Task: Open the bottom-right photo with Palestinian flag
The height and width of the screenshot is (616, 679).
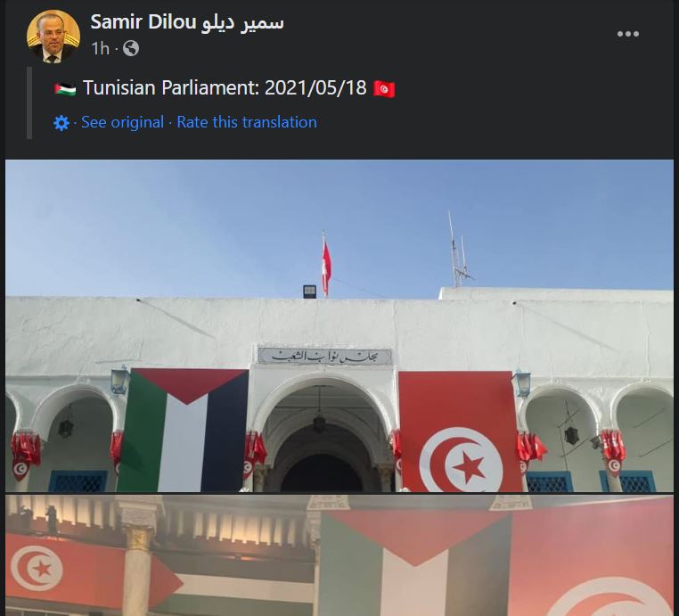Action: pos(496,555)
